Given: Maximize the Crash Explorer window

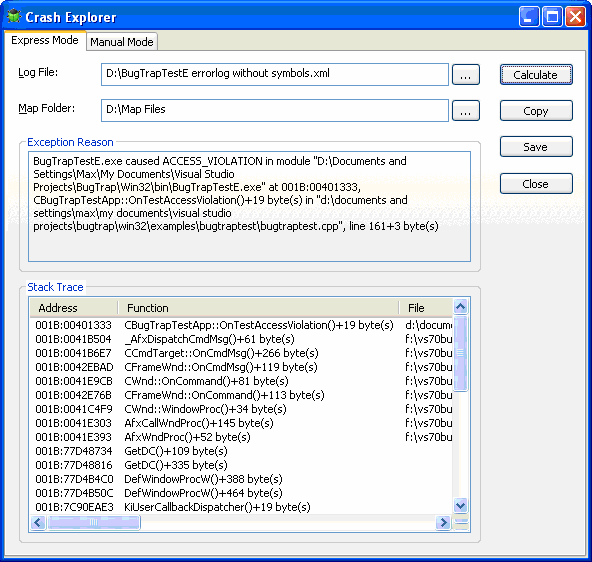Looking at the screenshot, I should tap(552, 17).
